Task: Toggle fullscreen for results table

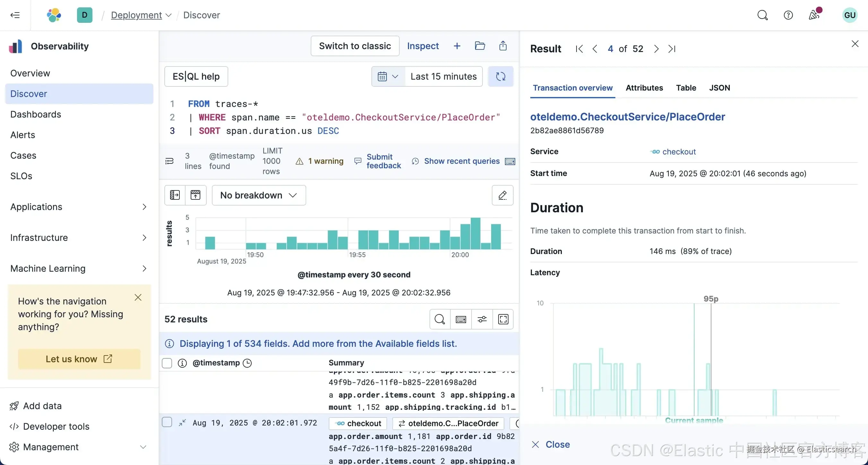Action: (503, 319)
